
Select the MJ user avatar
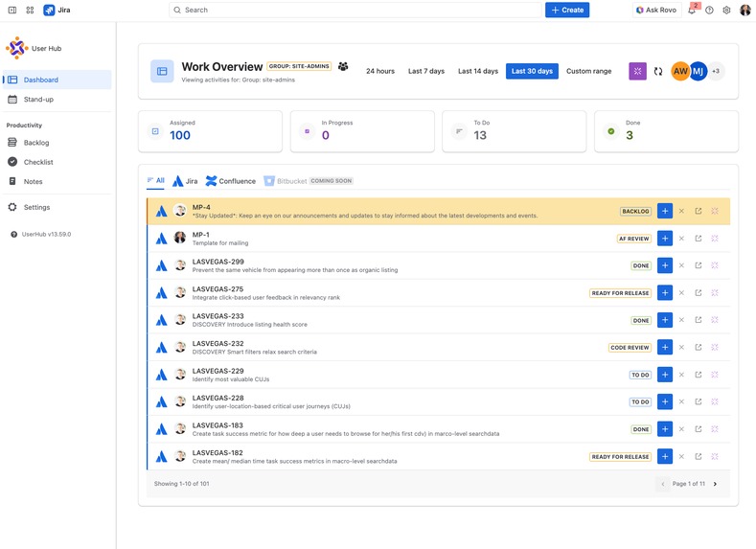click(699, 71)
